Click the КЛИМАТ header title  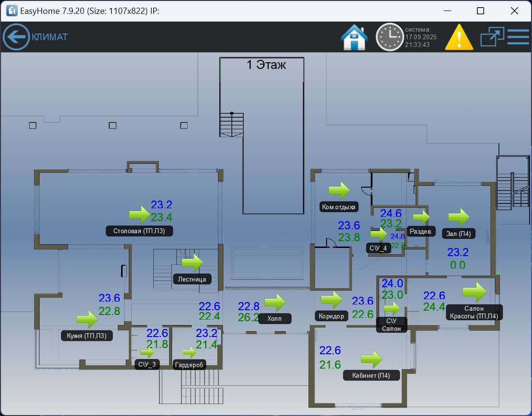click(x=49, y=37)
